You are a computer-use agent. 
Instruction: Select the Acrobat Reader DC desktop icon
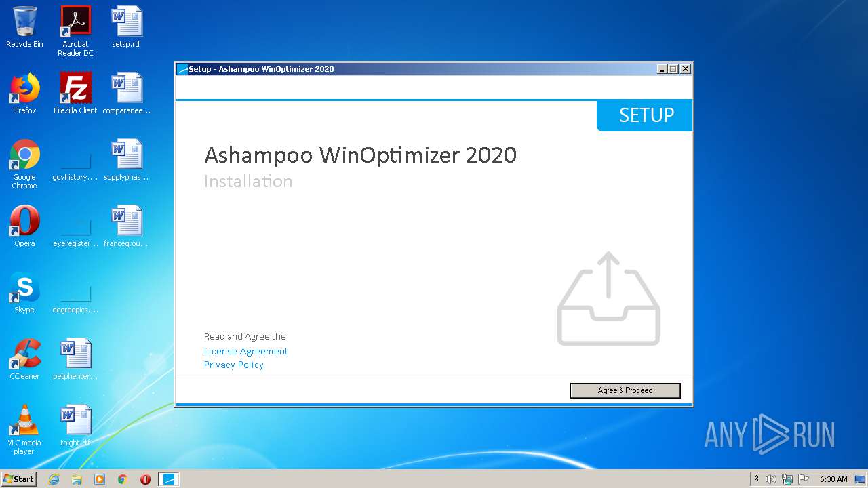click(75, 31)
